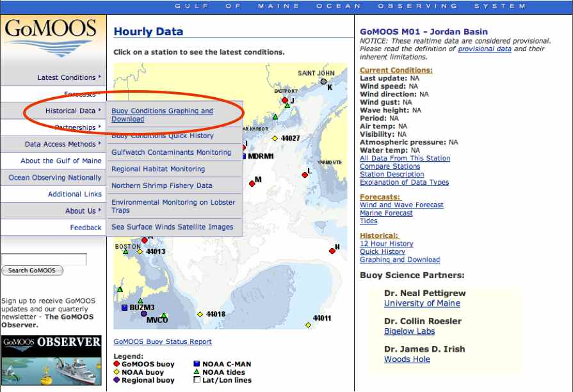573x392 pixels.
Task: Select red buoy J on the map
Action: [x=285, y=100]
